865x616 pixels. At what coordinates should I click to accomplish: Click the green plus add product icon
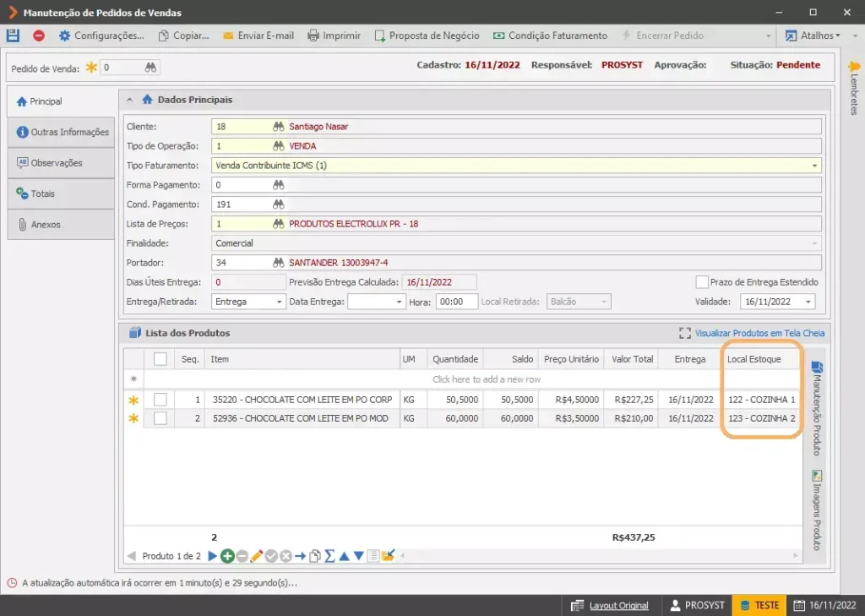pyautogui.click(x=227, y=556)
